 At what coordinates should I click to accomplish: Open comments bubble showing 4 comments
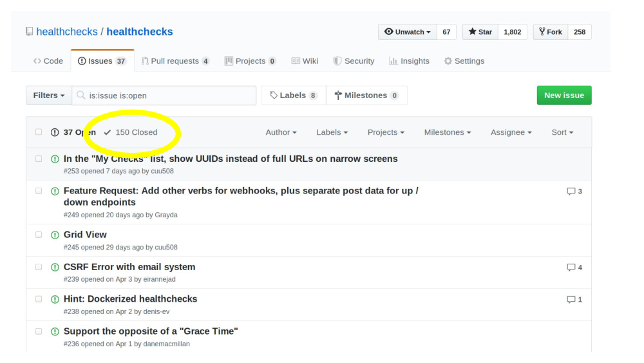[x=574, y=267]
